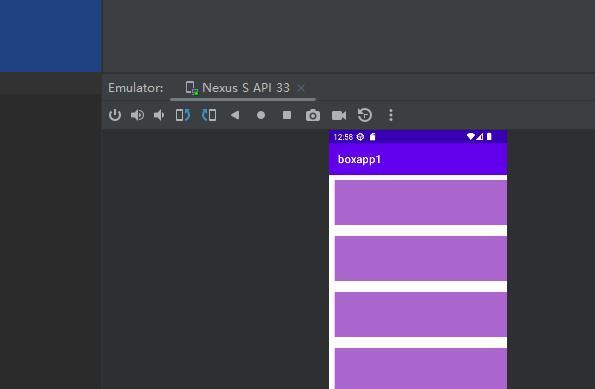Tap the emulator Home circle button
The height and width of the screenshot is (389, 595).
(x=261, y=115)
